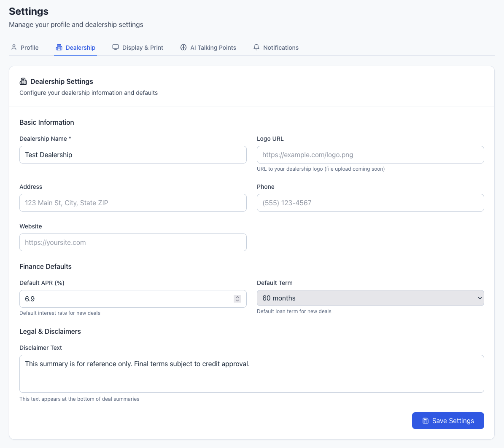Click the floppy disk icon in Save Settings
The width and height of the screenshot is (504, 448).
(x=426, y=421)
